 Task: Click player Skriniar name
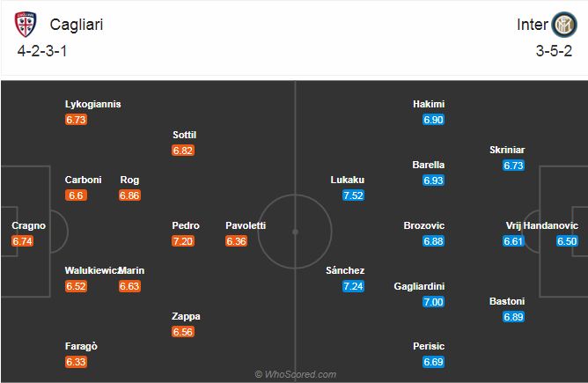point(507,150)
